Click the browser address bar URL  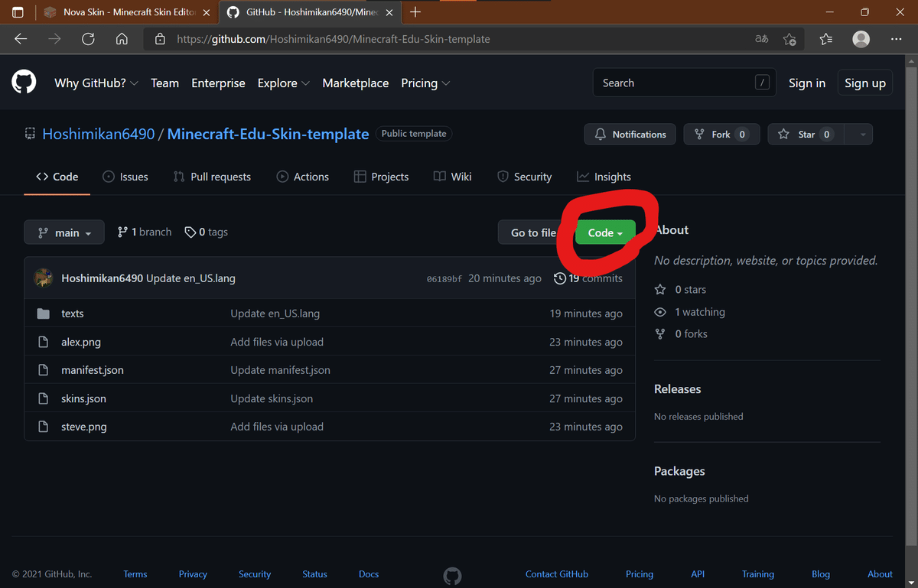334,39
